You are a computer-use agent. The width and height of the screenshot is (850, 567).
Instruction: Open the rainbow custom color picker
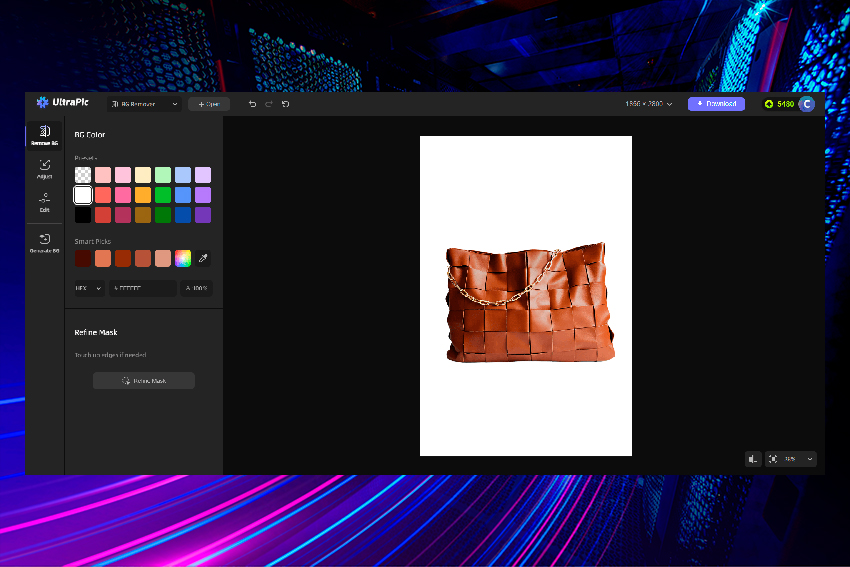coord(183,259)
